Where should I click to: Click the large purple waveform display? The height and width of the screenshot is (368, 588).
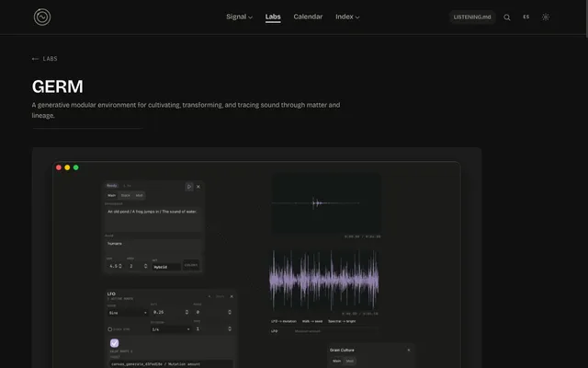[x=324, y=280]
